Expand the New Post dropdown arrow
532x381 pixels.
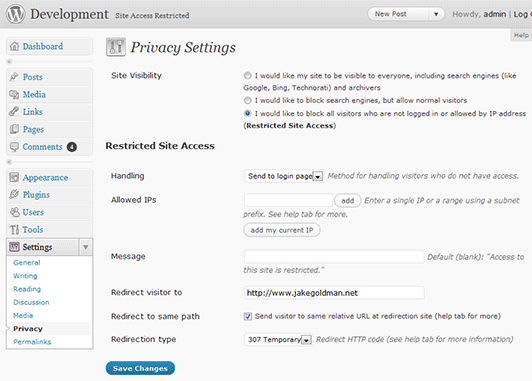pyautogui.click(x=436, y=14)
